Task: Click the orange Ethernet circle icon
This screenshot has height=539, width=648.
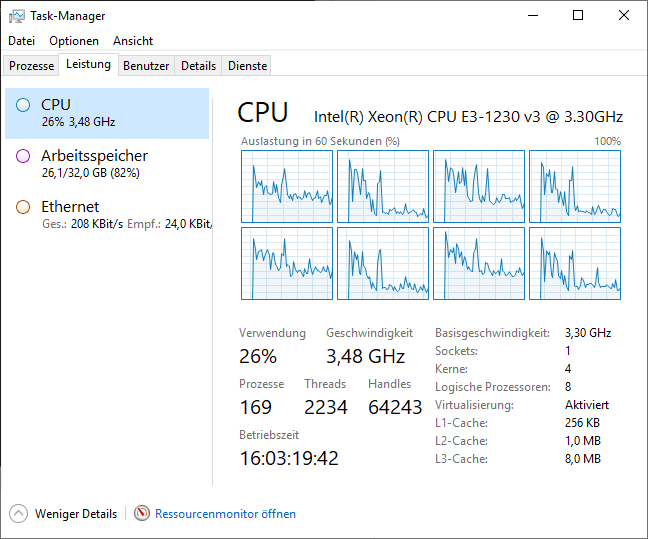Action: click(23, 207)
